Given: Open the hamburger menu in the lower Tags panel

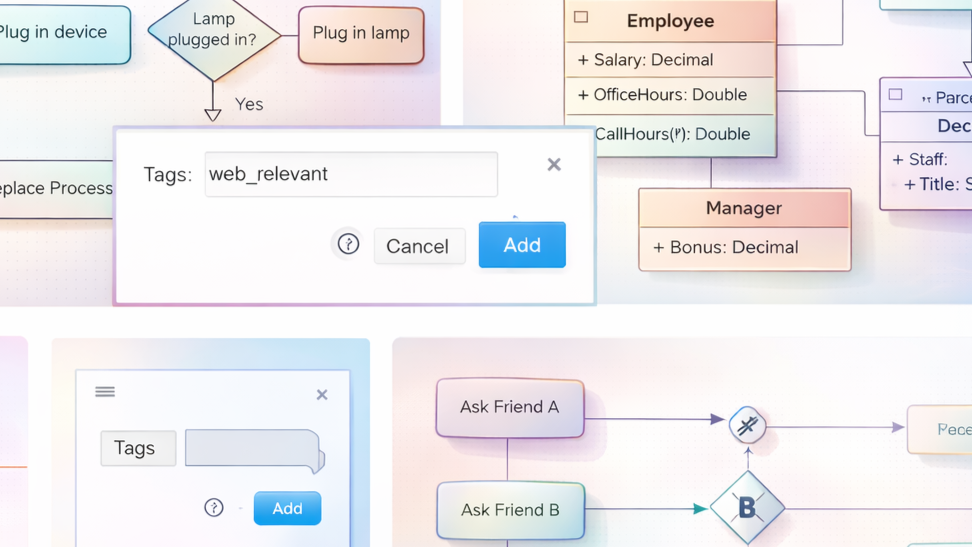Looking at the screenshot, I should click(105, 392).
